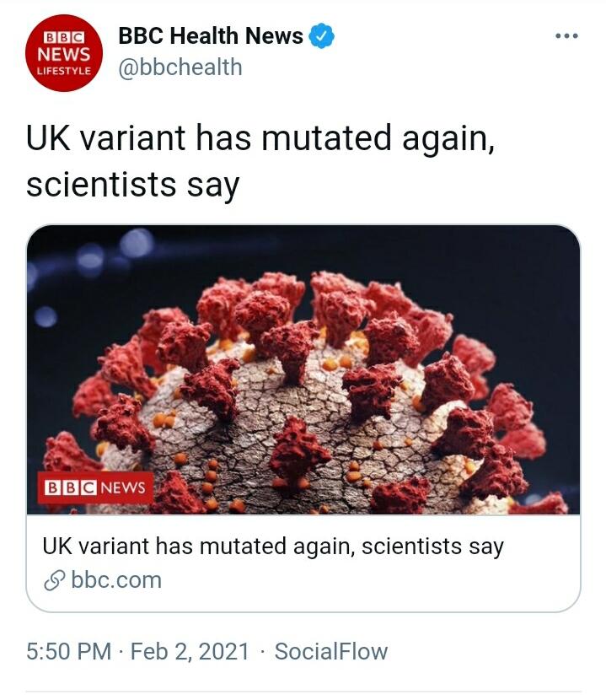Click the 5:50 PM timestamp

(68, 651)
